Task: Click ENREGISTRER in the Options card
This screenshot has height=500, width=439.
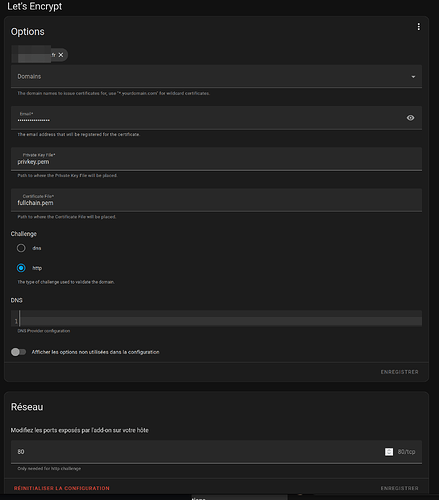Action: click(399, 372)
